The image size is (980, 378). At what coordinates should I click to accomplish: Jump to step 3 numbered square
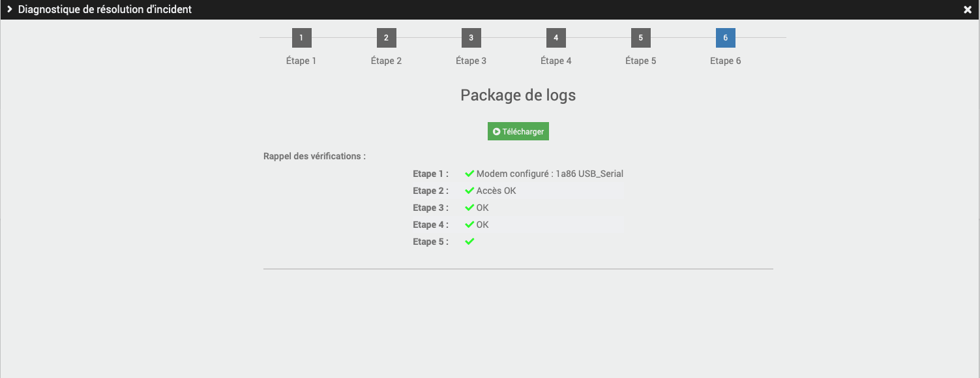click(x=471, y=38)
